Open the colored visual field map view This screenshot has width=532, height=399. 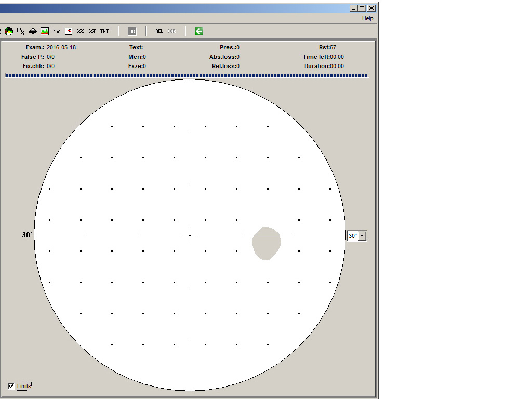tap(9, 31)
